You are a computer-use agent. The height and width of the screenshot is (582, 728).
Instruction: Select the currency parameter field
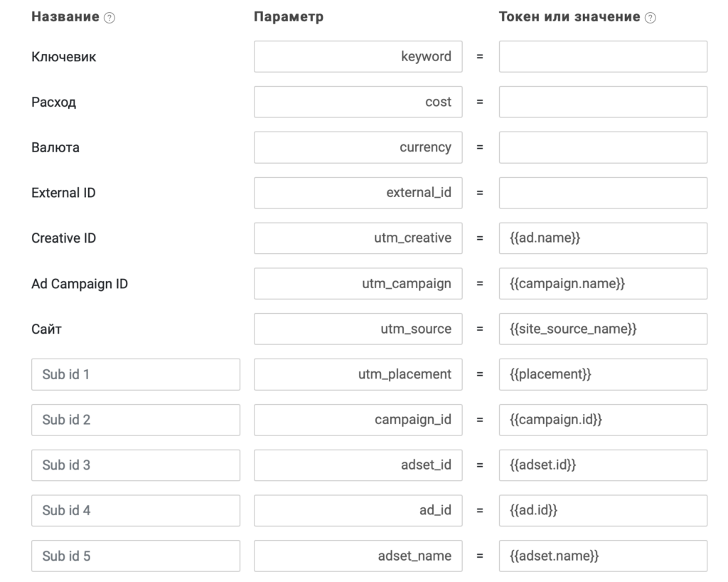(358, 147)
